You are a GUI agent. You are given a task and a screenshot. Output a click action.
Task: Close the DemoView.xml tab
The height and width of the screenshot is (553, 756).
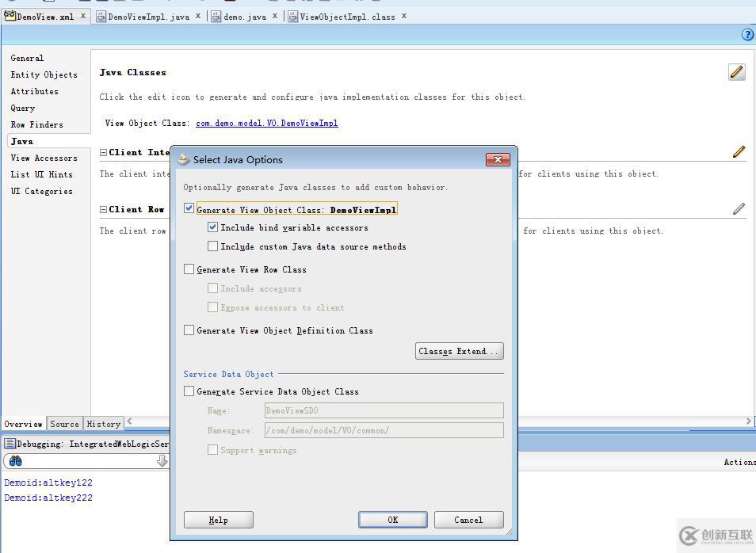[x=83, y=16]
